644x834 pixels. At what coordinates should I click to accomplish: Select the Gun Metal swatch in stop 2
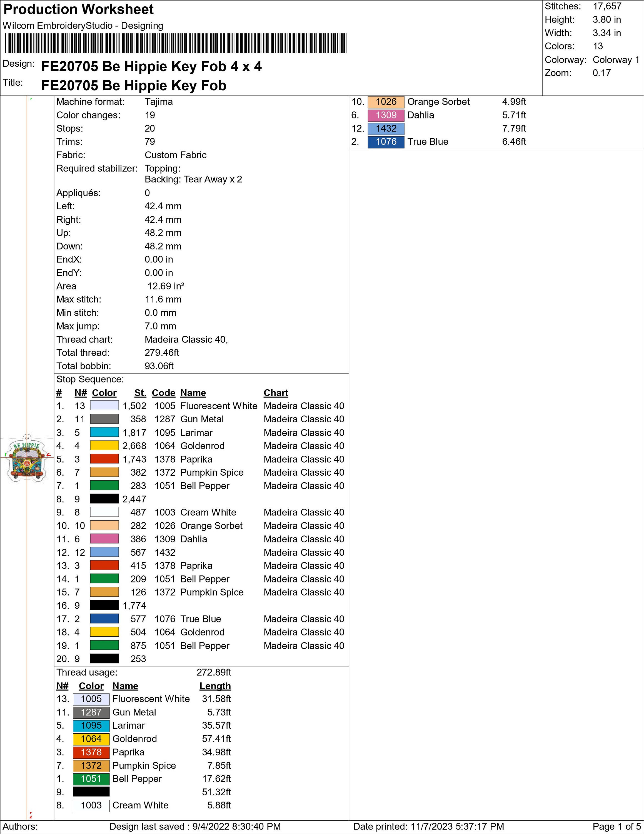click(x=104, y=419)
